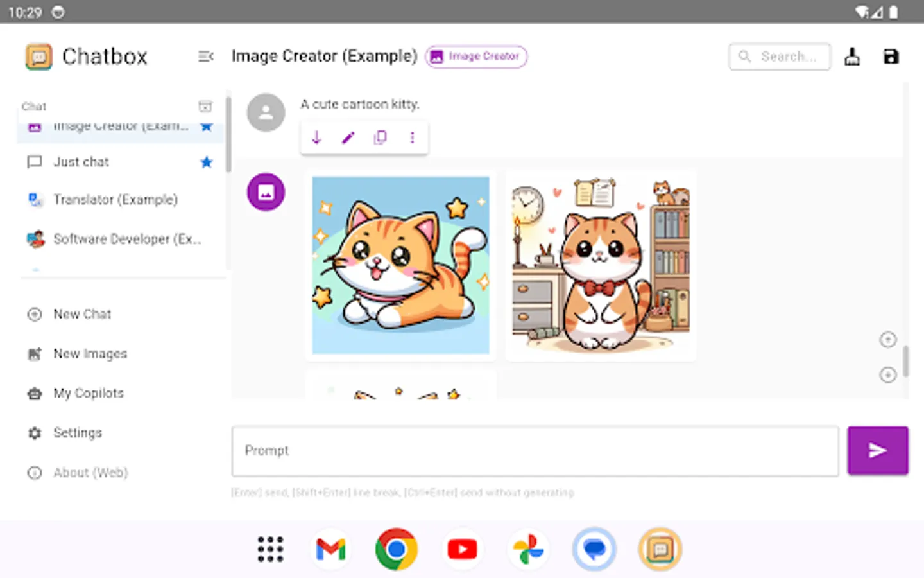The height and width of the screenshot is (578, 924).
Task: Open New Images from the sidebar
Action: point(90,353)
